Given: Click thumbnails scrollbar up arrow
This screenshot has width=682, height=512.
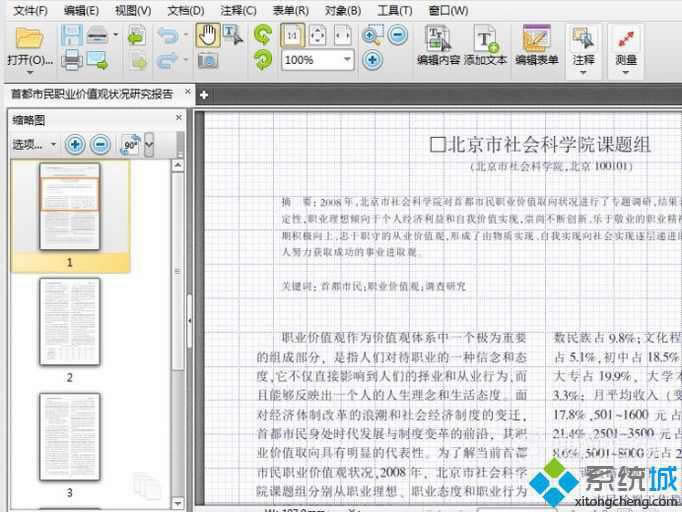Looking at the screenshot, I should [177, 165].
